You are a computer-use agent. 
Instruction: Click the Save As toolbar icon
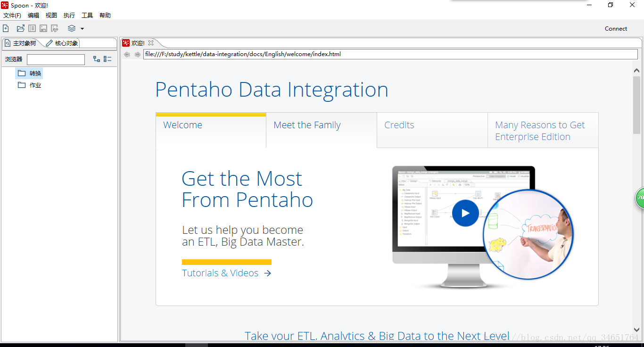pos(55,28)
